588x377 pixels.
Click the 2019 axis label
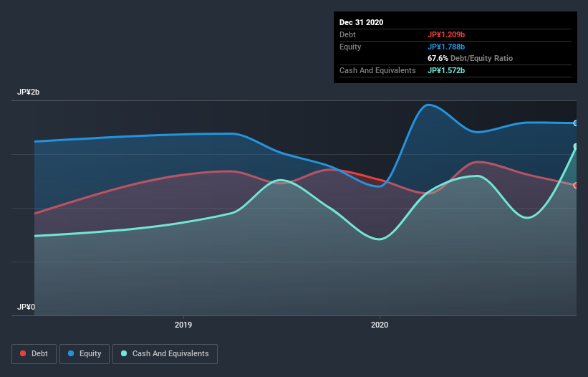pos(183,325)
